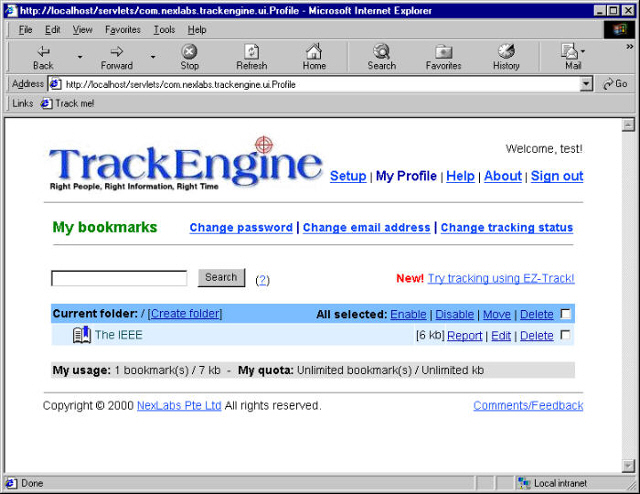Open the Favorites menu
This screenshot has width=640, height=494.
123,30
